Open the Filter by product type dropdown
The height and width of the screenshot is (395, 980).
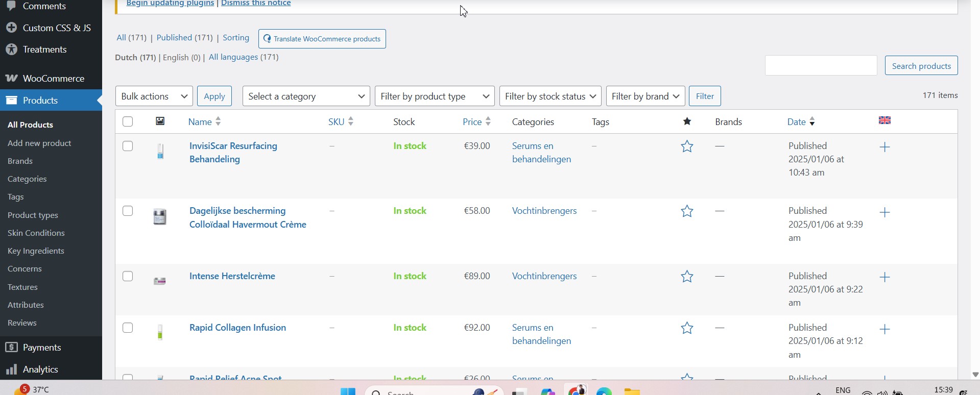(435, 96)
